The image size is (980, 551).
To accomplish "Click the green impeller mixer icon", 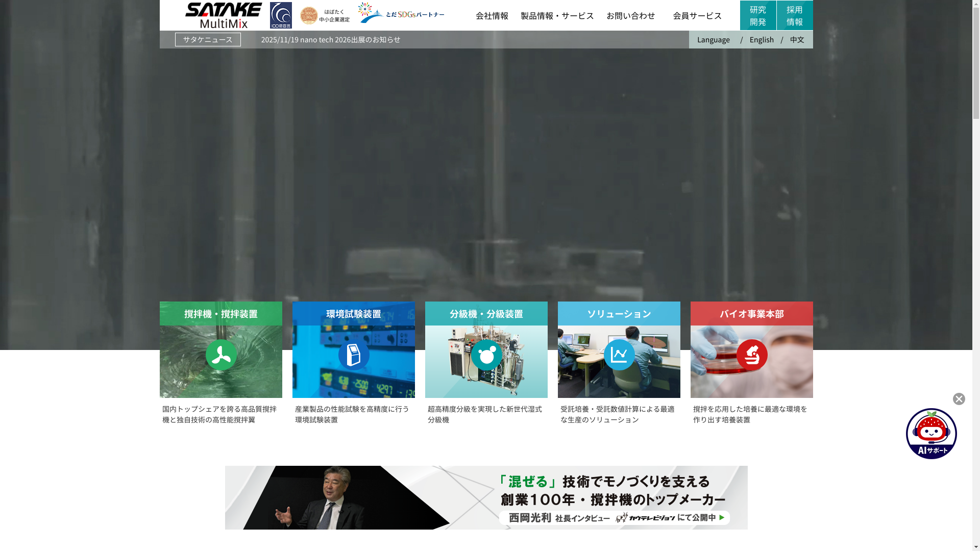I will [x=221, y=355].
